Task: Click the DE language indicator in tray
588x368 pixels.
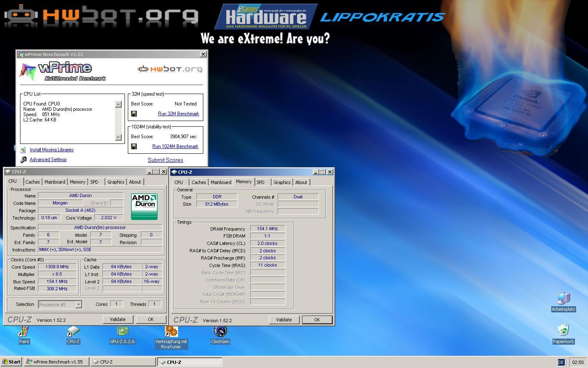Action: [x=561, y=362]
